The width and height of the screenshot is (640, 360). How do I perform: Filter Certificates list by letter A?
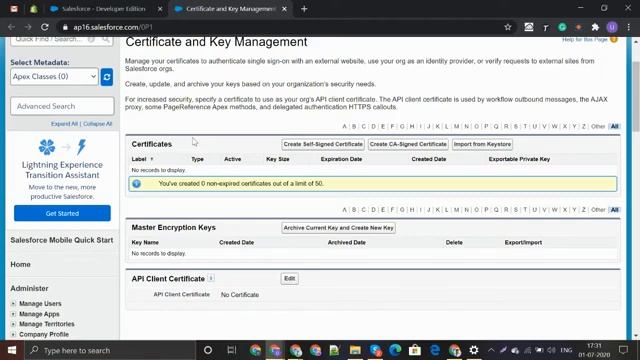tap(344, 127)
